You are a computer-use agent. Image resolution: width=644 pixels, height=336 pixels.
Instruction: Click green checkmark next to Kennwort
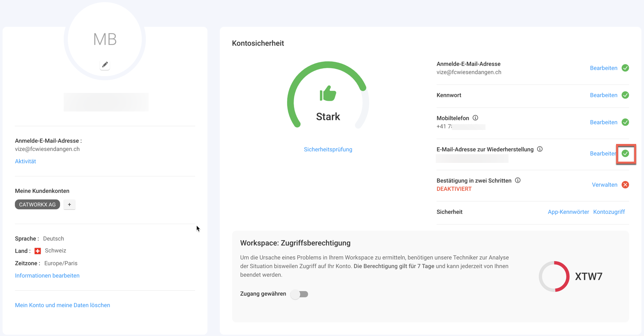tap(625, 95)
